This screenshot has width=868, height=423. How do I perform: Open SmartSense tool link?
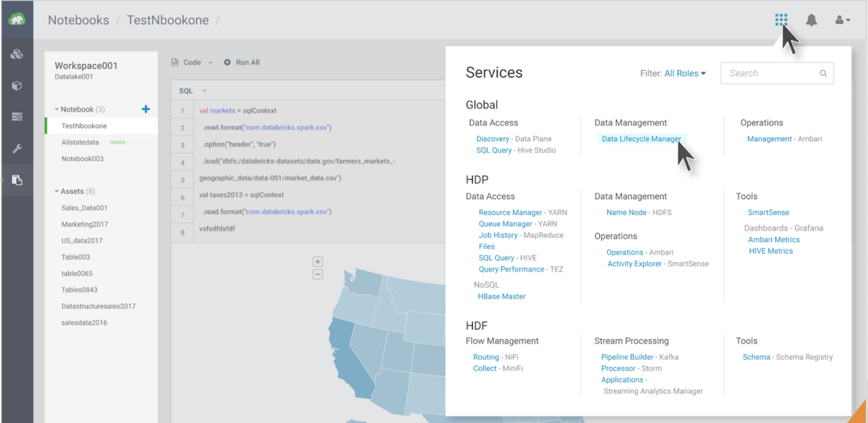point(768,212)
